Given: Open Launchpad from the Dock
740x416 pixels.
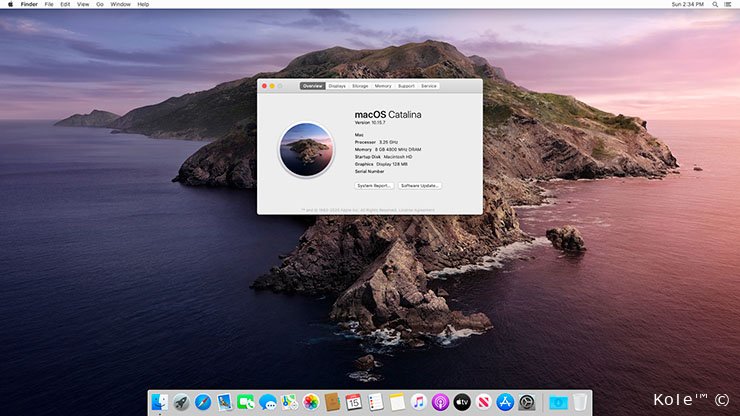Looking at the screenshot, I should 181,401.
